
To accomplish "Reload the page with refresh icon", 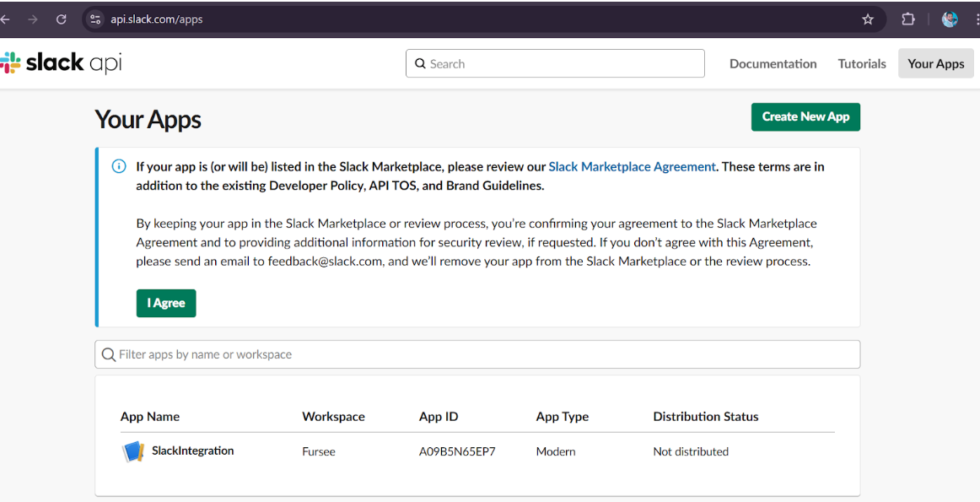I will pos(62,19).
